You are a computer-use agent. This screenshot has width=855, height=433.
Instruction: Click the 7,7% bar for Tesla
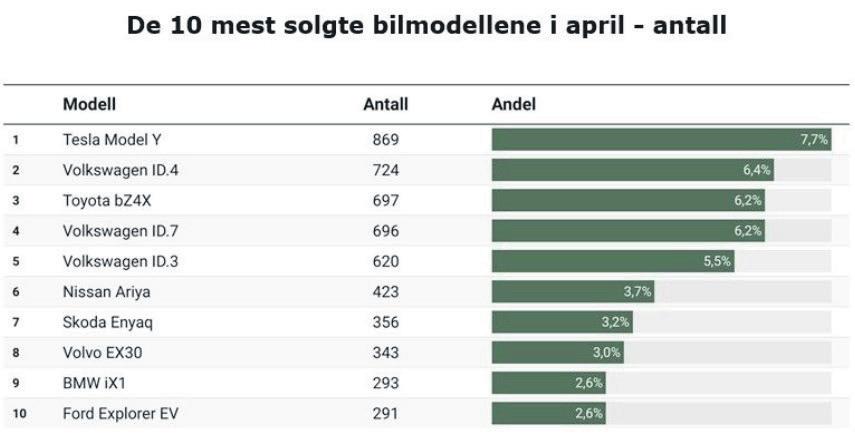660,140
